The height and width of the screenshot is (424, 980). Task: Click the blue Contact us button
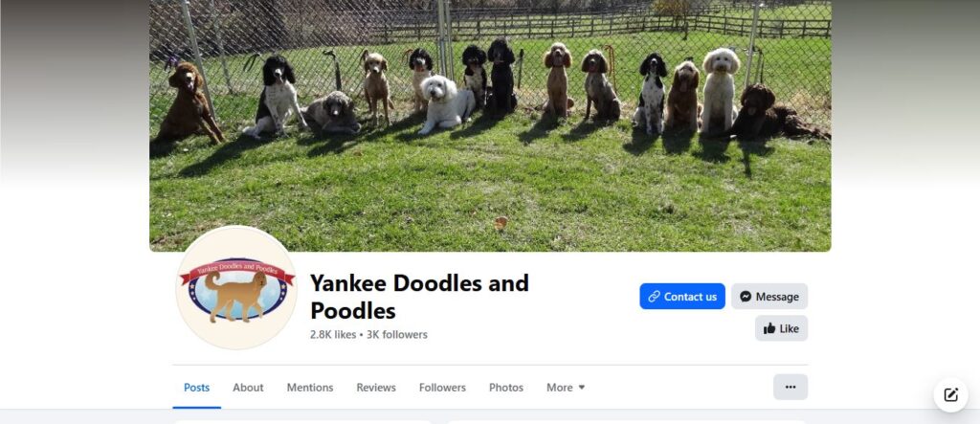click(682, 297)
